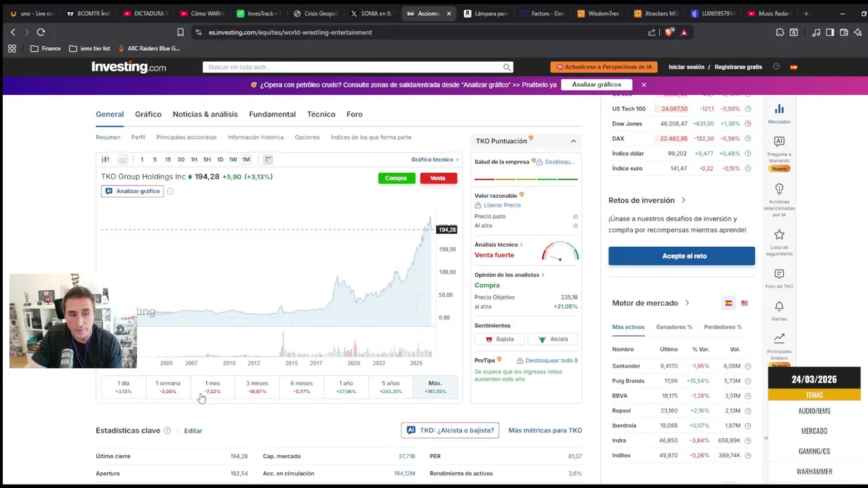Open the Spain flag language selector in header
Screen dimensions: 868x488
[793, 67]
